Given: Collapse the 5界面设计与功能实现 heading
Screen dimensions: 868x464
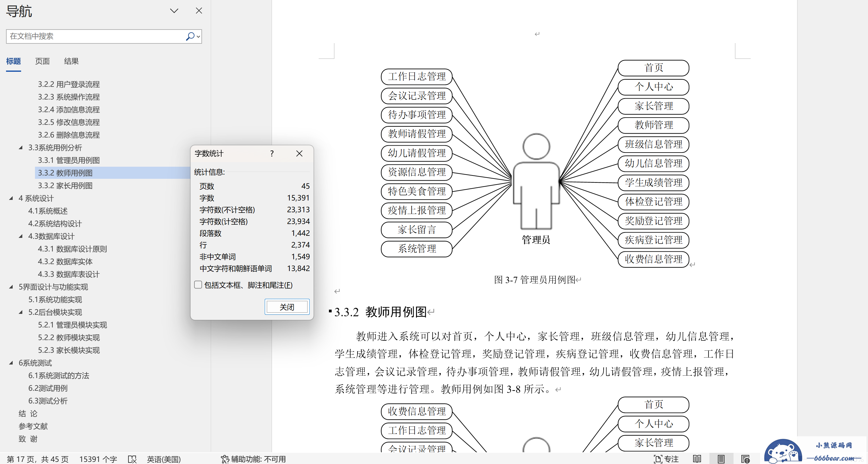Looking at the screenshot, I should pyautogui.click(x=11, y=287).
